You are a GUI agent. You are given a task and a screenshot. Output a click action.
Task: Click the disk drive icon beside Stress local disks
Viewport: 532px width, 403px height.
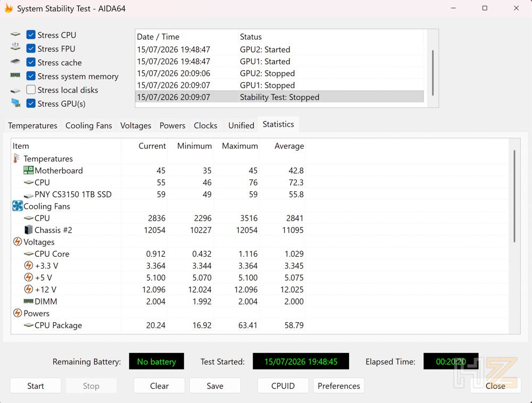tap(15, 90)
